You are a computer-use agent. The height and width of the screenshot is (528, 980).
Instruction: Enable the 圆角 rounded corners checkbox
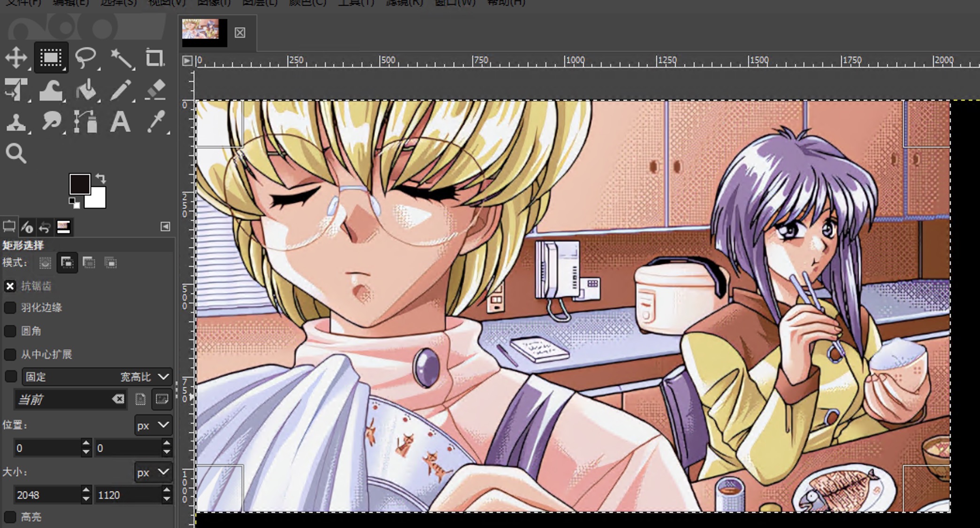[10, 331]
